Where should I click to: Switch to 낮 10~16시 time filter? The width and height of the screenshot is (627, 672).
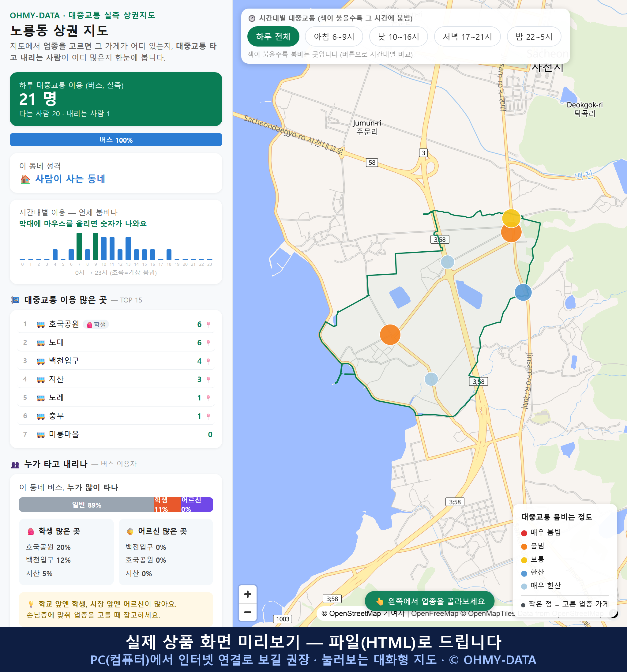click(399, 36)
